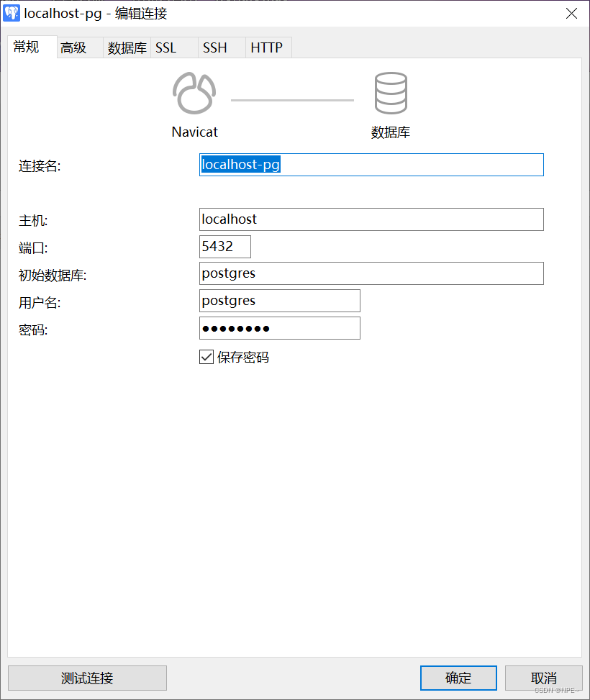This screenshot has width=590, height=700.
Task: Open the 高级 tab
Action: pos(74,47)
